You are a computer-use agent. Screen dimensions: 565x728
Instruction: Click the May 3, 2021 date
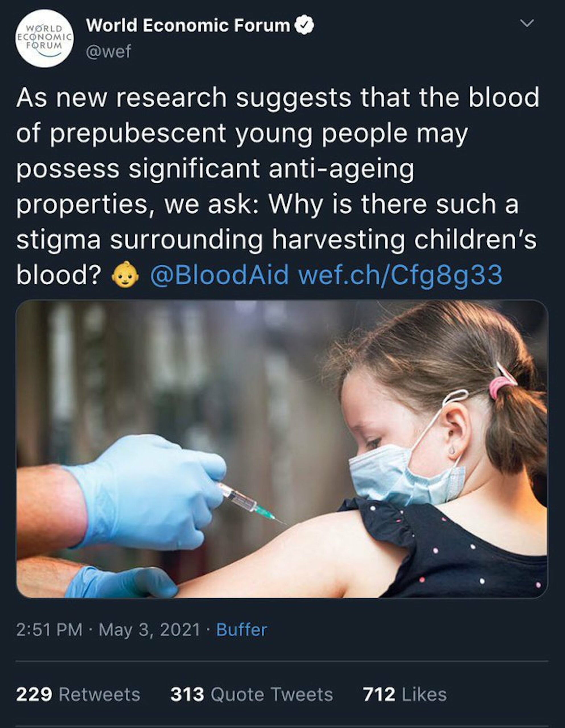[x=149, y=630]
